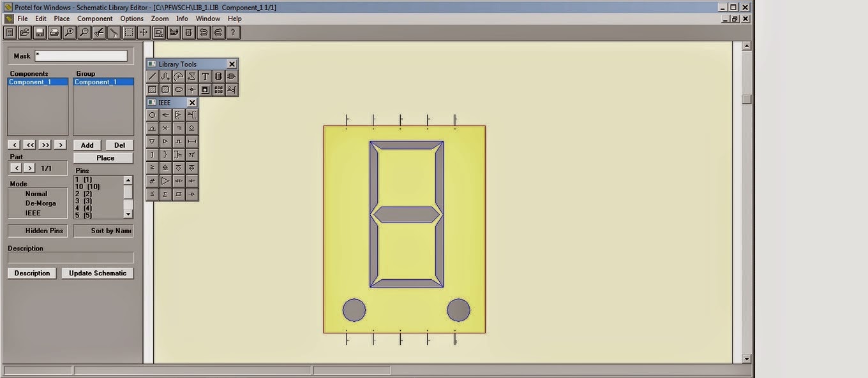Select IEEE display mode
Screen dimensions: 868x378
click(x=33, y=213)
